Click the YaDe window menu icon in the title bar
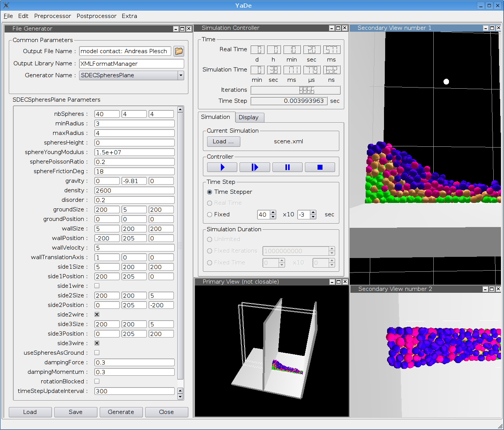Screen dimensions: 504x430 pos(6,5)
